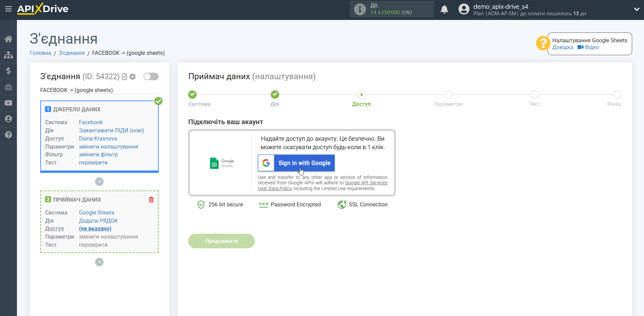Add step after the data receiver block

99,262
